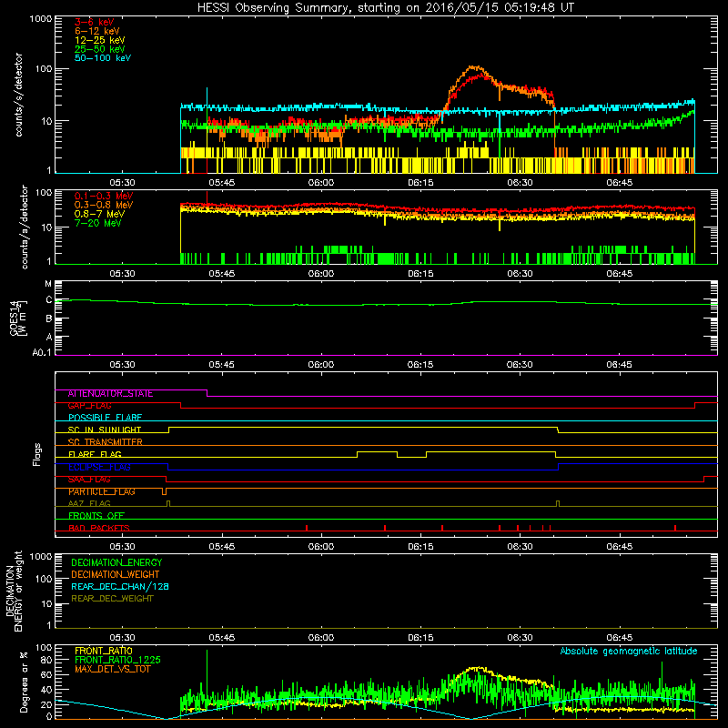The width and height of the screenshot is (728, 728).
Task: Select the BAD_PACKETS flag label
Action: [x=99, y=528]
